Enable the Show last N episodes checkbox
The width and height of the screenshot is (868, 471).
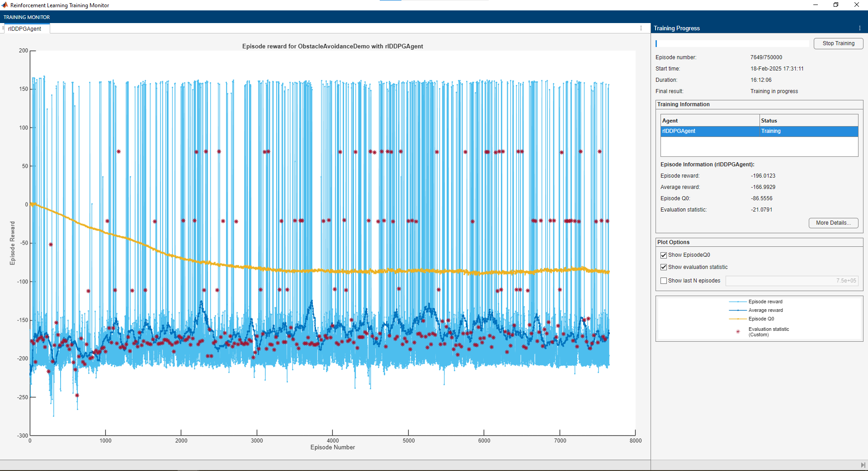pyautogui.click(x=664, y=281)
